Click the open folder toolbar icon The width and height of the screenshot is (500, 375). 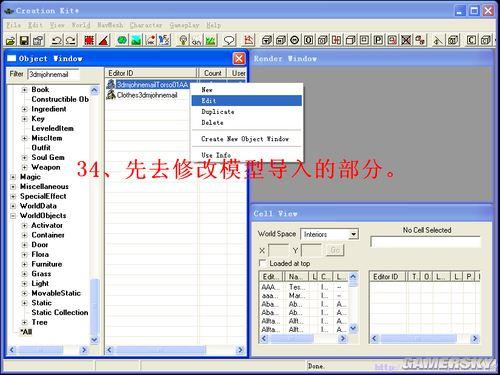point(11,40)
